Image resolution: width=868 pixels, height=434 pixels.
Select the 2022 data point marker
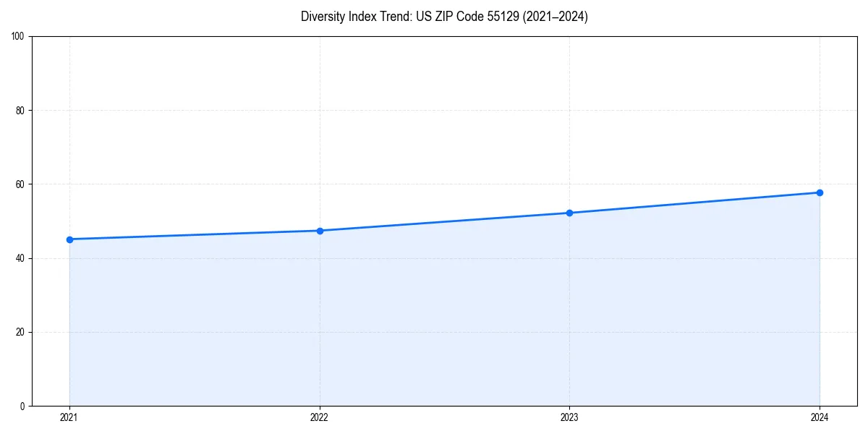tap(320, 230)
